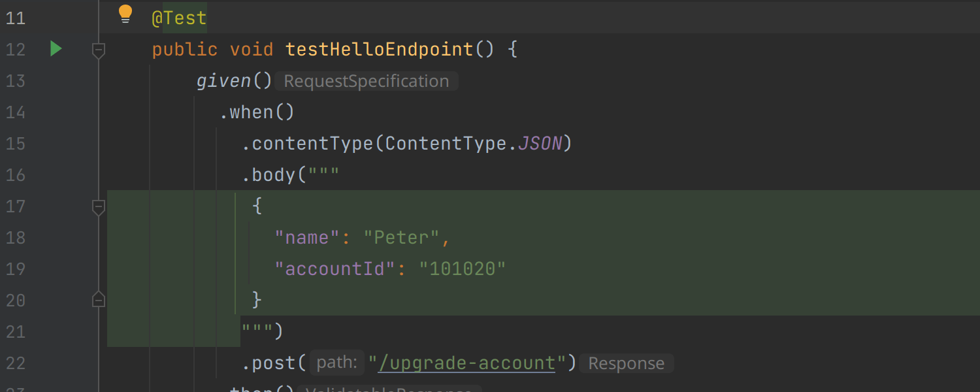This screenshot has width=980, height=392.
Task: Click the testHelloEndpoint method name
Action: pyautogui.click(x=379, y=50)
